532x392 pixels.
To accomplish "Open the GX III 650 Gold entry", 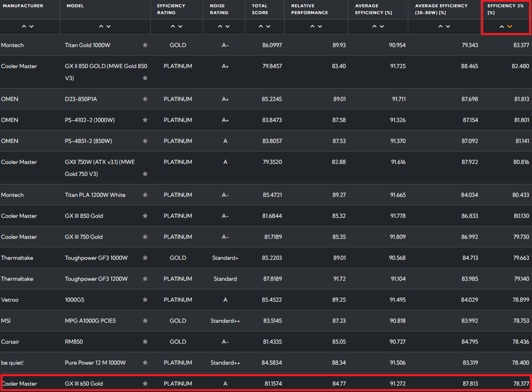I will (84, 383).
